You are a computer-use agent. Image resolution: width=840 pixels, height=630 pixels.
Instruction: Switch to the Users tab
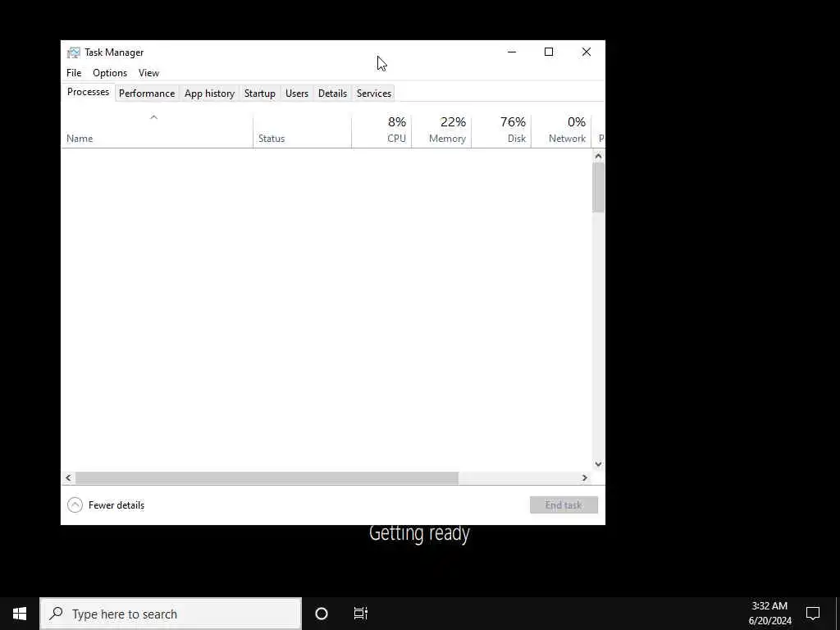(297, 94)
